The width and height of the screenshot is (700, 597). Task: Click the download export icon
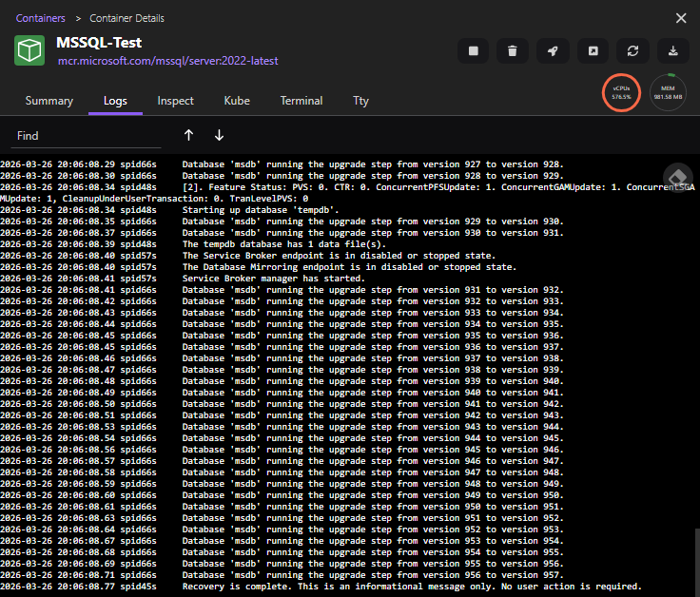click(672, 51)
